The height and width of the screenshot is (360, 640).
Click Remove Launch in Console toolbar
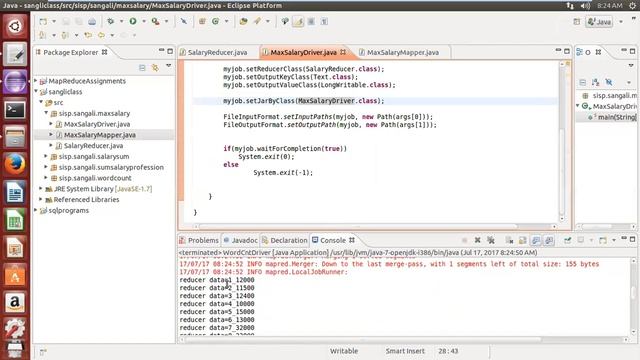coord(477,240)
